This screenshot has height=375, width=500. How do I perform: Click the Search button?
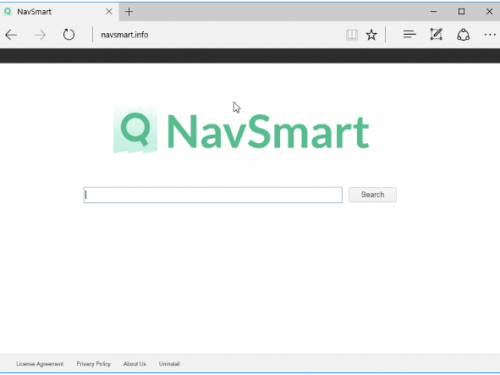(x=373, y=195)
